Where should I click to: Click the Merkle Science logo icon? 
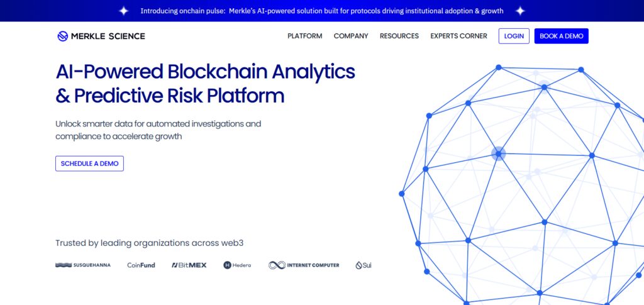62,36
